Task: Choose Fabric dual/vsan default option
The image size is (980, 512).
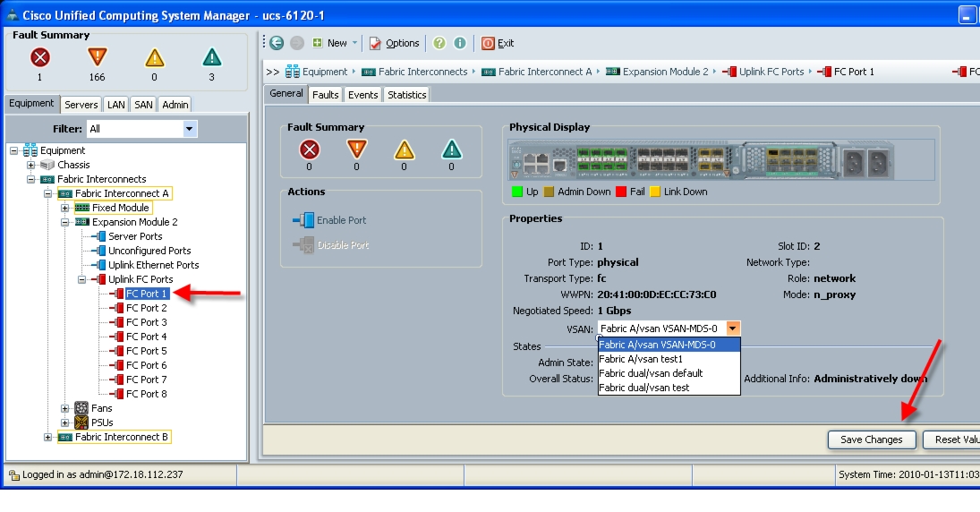Action: [x=669, y=373]
